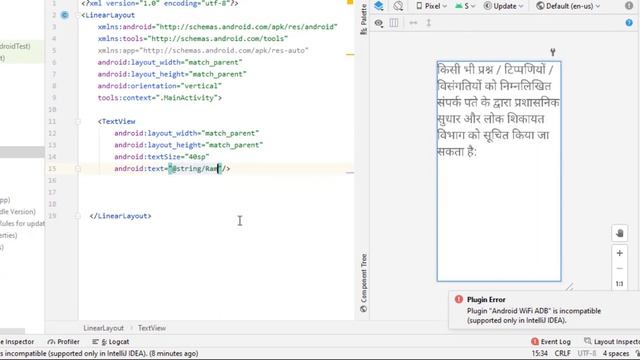Viewport: 640px width, 360px height.
Task: Open the Layout Inspector tool window
Action: (612, 342)
